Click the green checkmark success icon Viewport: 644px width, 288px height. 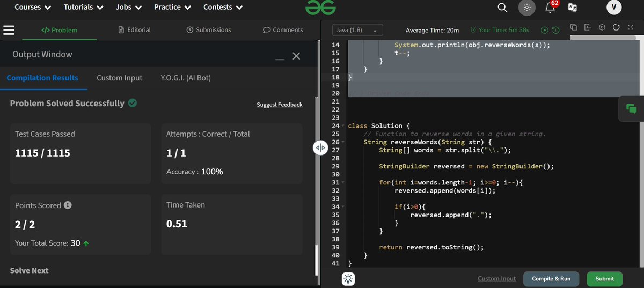tap(133, 102)
